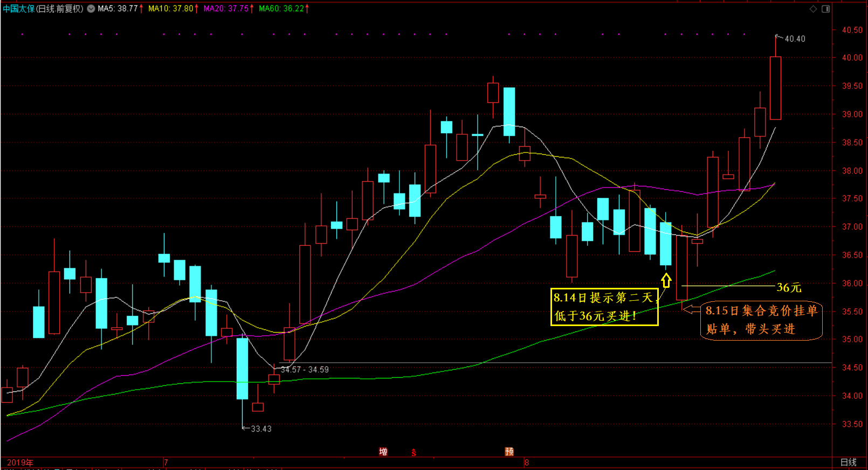Click the diamond icon at chart top right
868x470 pixels.
[x=813, y=9]
